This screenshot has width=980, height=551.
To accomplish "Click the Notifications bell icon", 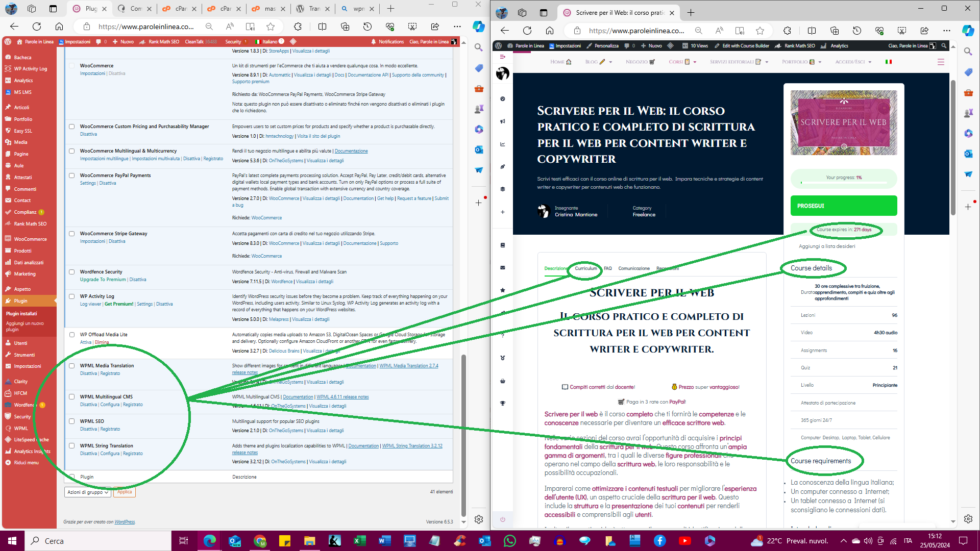I will click(x=374, y=42).
